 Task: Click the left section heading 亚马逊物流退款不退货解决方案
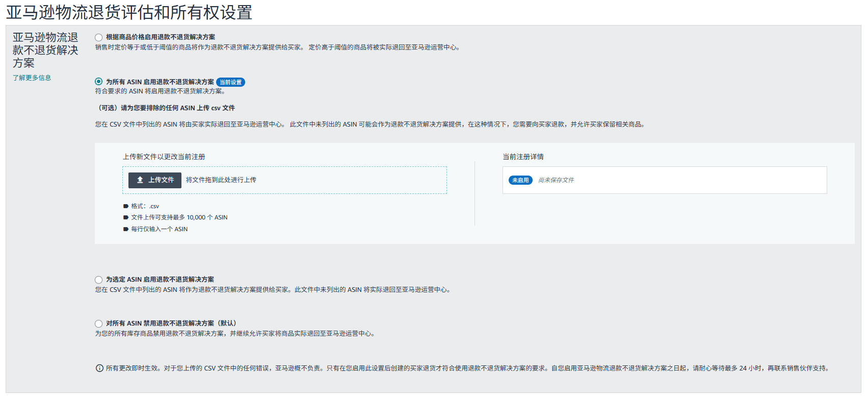tap(45, 50)
